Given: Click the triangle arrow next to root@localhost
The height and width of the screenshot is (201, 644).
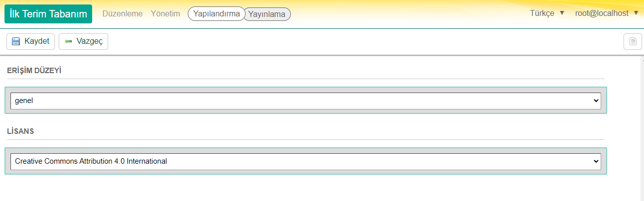Looking at the screenshot, I should click(636, 13).
